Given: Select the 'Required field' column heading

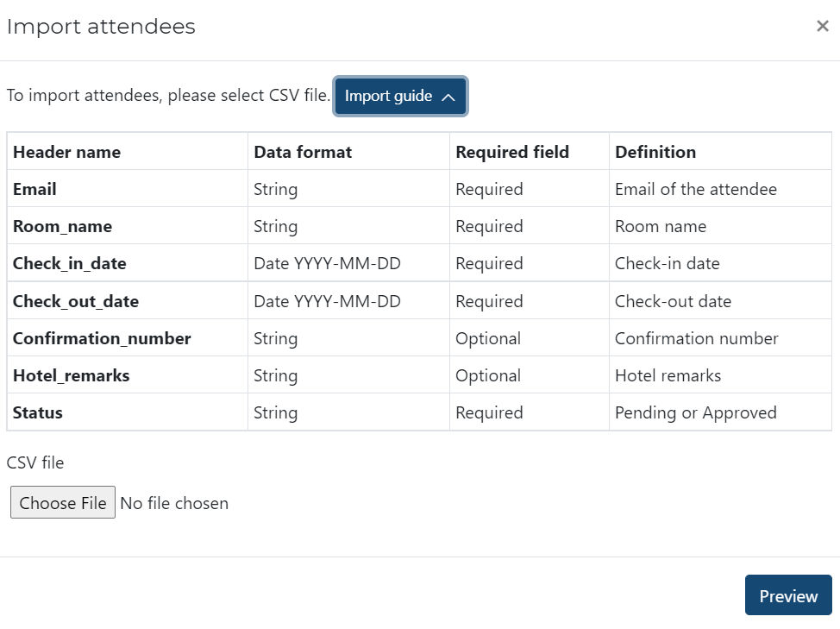Looking at the screenshot, I should pos(512,152).
